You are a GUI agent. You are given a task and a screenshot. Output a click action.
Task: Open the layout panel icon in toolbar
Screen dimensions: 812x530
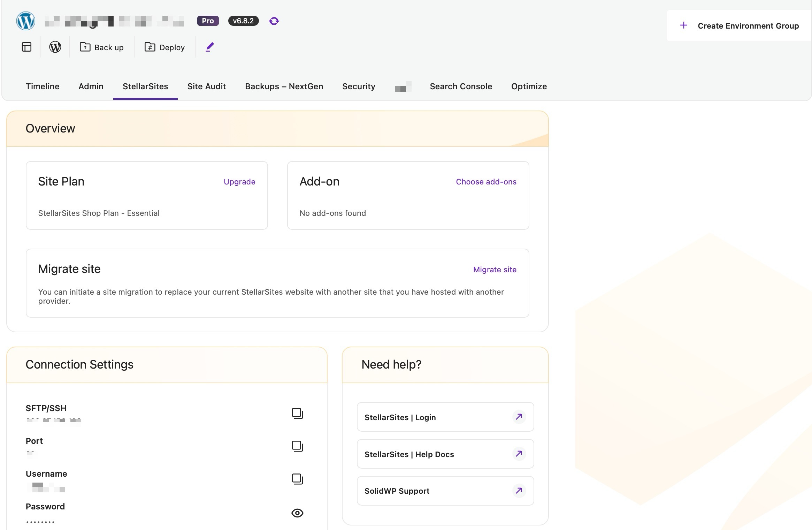[27, 47]
